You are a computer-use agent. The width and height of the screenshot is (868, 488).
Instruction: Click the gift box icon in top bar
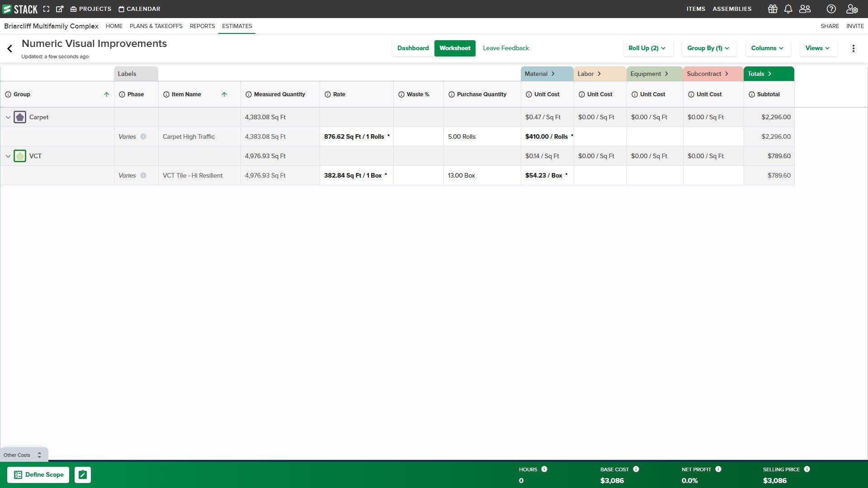[773, 9]
